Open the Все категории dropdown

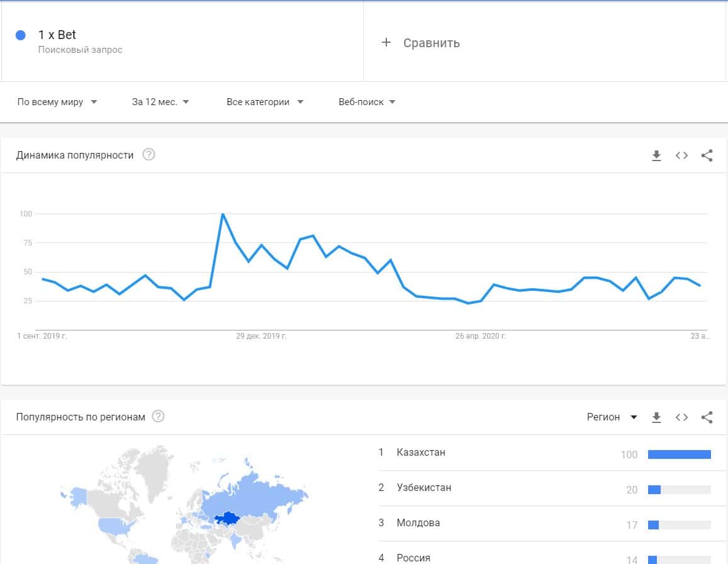[265, 102]
